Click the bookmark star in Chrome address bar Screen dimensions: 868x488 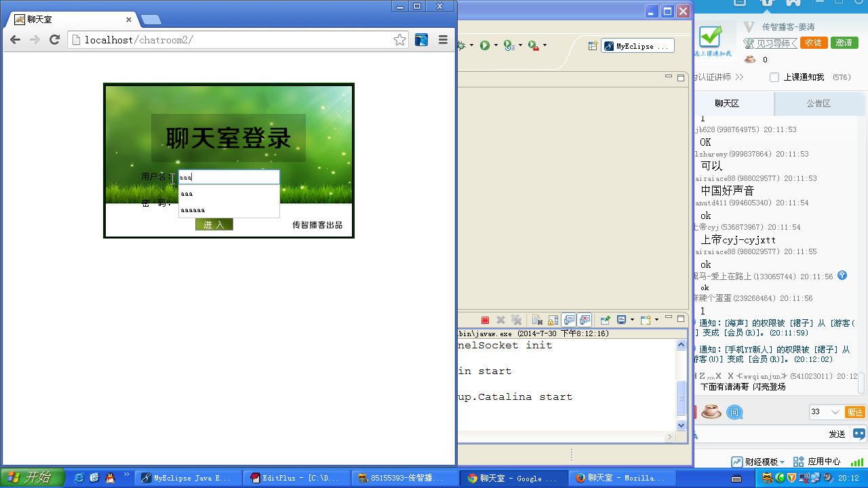(399, 40)
